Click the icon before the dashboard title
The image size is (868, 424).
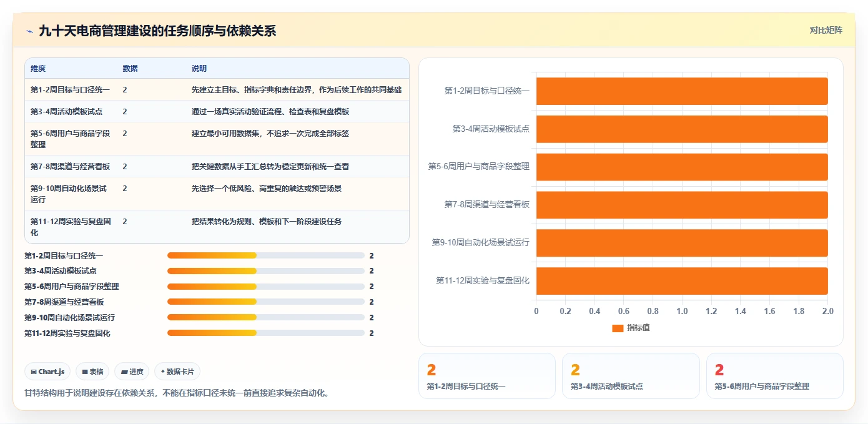[x=29, y=31]
